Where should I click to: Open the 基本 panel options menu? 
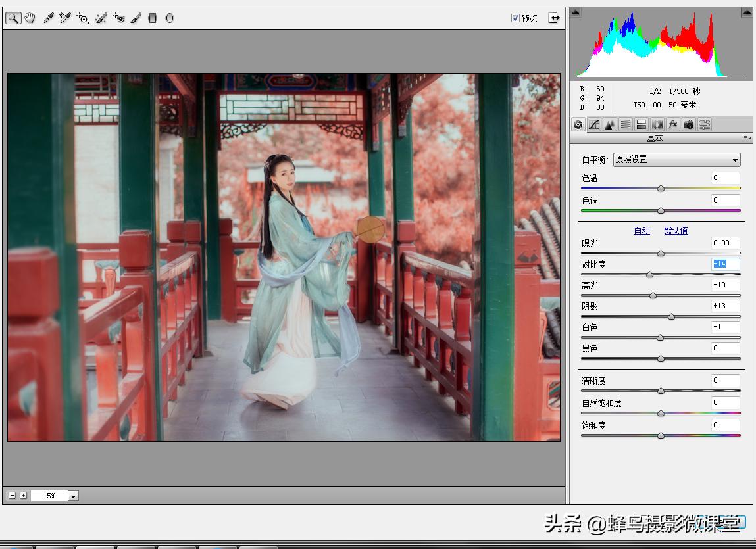[x=745, y=138]
